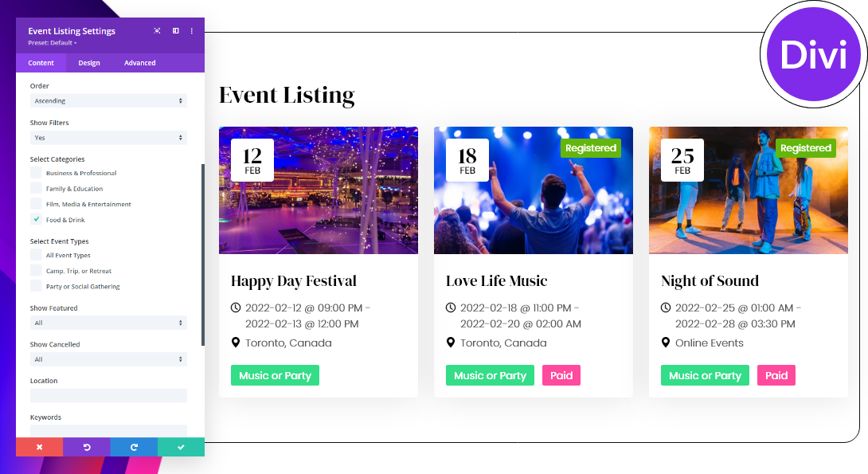Viewport: 868px width, 474px height.
Task: Enable the Family & Education checkbox
Action: [x=36, y=189]
